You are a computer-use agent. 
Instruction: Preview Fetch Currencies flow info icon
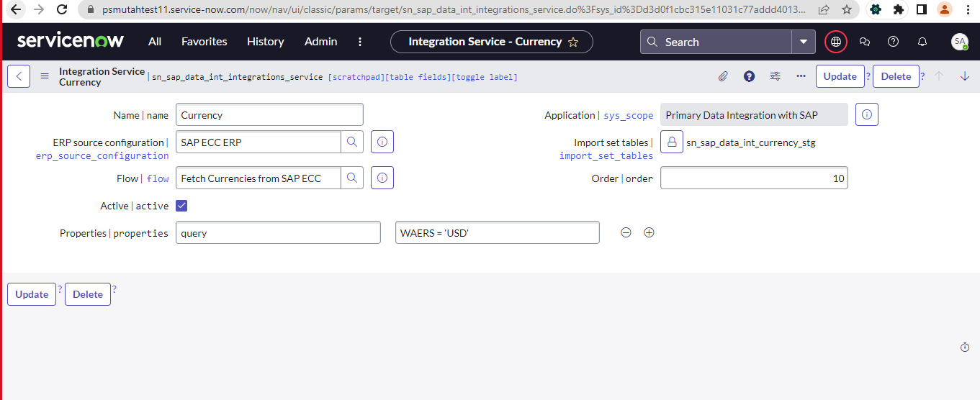pos(382,178)
